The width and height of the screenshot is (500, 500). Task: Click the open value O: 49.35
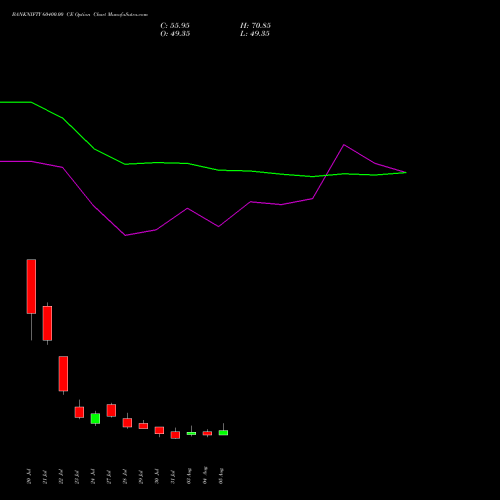(x=175, y=34)
